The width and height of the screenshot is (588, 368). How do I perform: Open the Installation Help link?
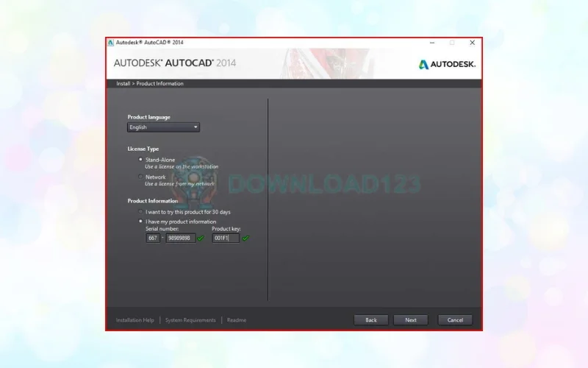tap(135, 320)
